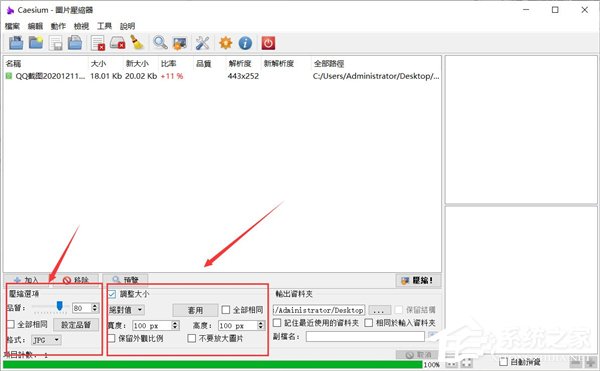Click the green progress bar

click(212, 364)
